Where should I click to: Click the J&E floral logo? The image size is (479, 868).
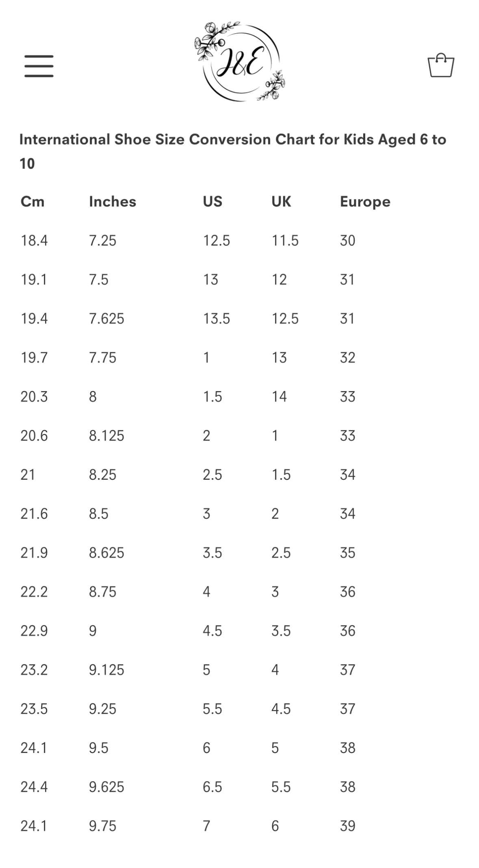tap(240, 62)
